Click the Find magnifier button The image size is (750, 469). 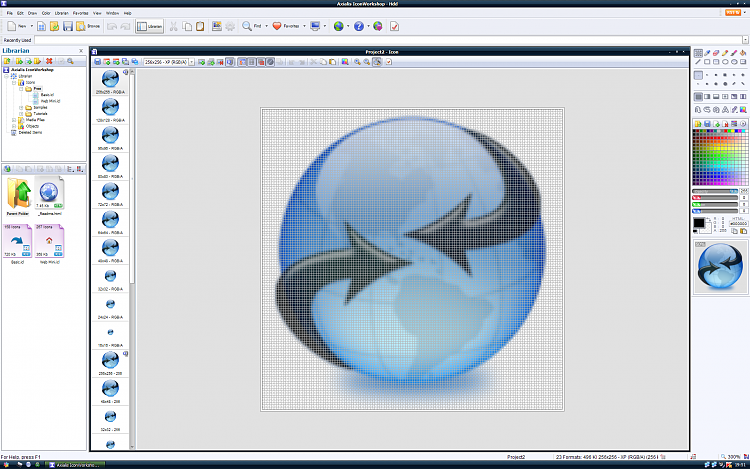coord(252,26)
